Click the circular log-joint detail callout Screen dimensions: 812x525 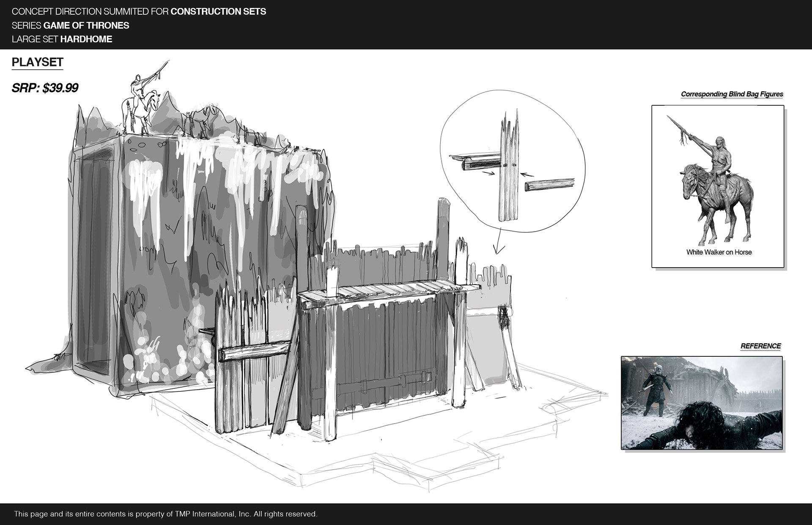pyautogui.click(x=513, y=161)
